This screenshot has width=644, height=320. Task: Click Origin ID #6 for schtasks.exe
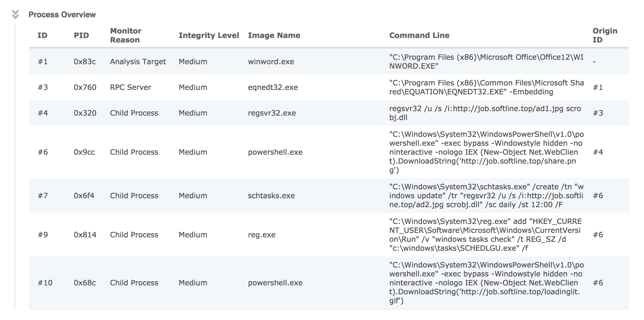[598, 195]
